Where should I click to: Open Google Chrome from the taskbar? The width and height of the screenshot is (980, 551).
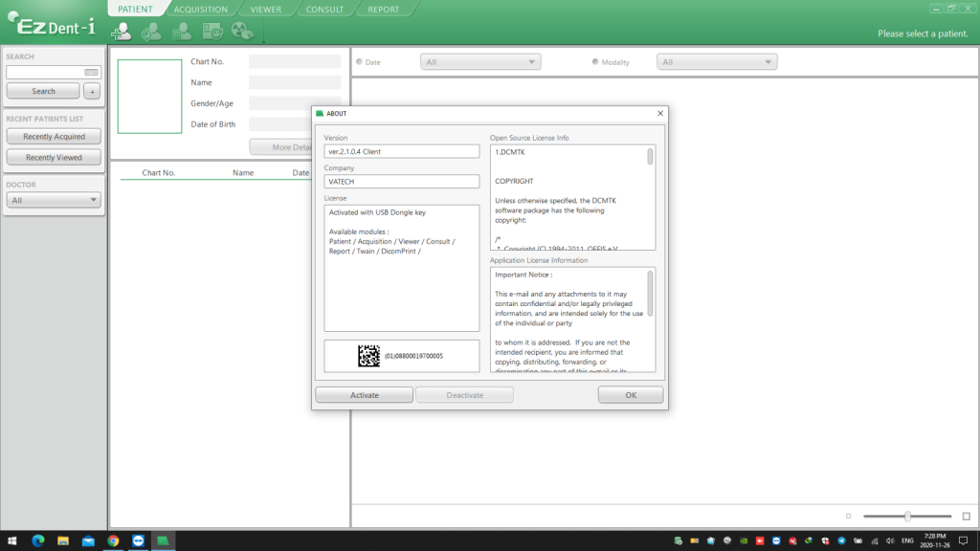coord(113,540)
